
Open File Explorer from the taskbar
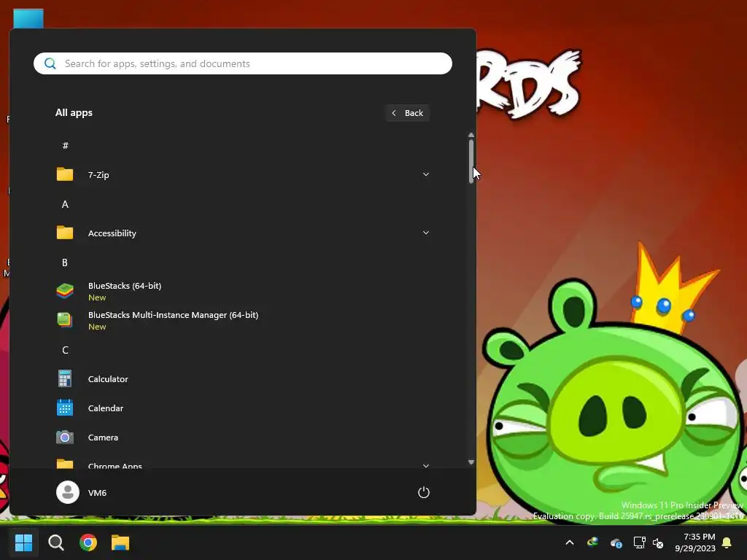point(120,542)
